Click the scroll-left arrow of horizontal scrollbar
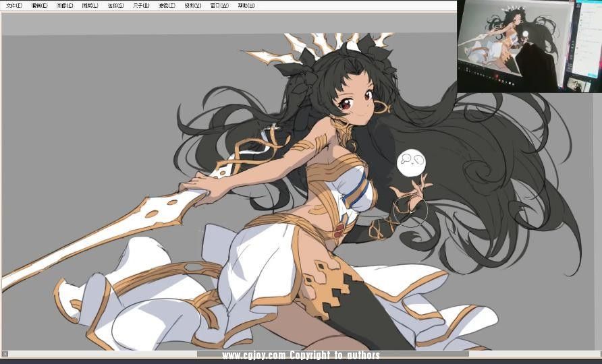The image size is (602, 364). pyautogui.click(x=5, y=354)
